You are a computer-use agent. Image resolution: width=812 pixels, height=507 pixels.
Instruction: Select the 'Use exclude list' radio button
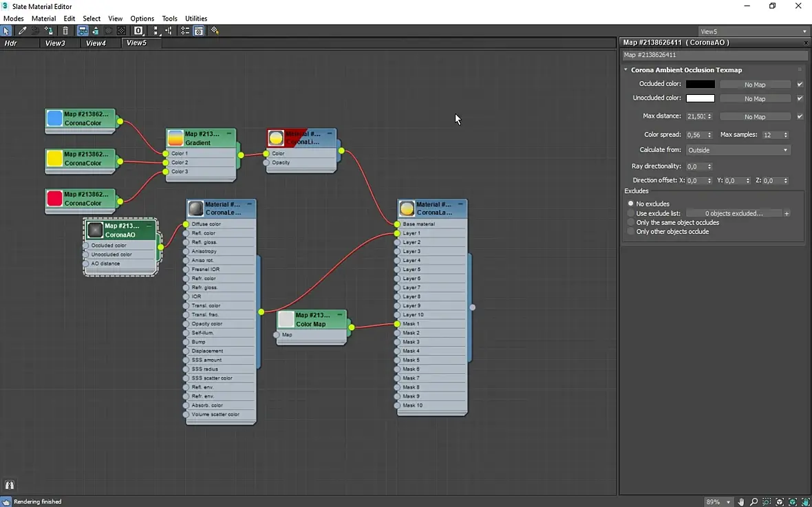click(x=631, y=213)
